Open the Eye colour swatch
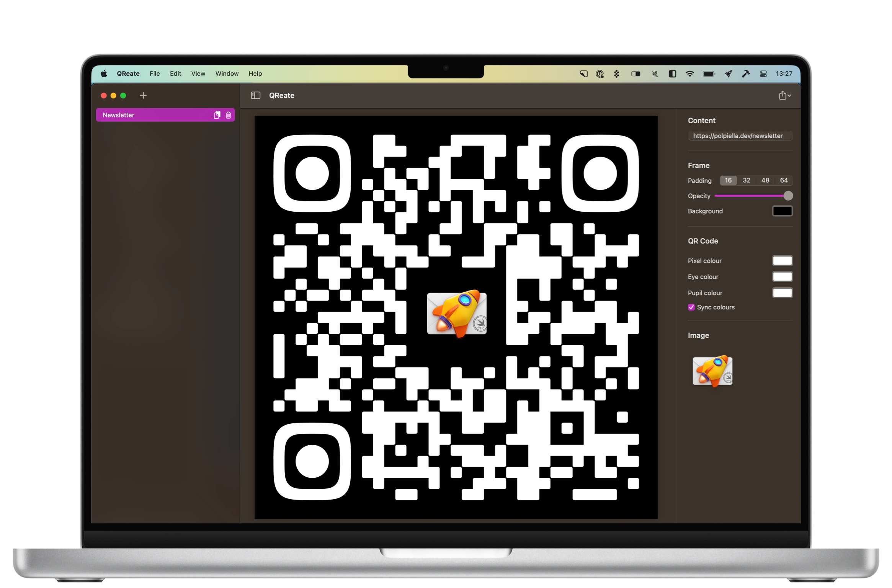Screen dimensions: 892x588 (x=782, y=277)
